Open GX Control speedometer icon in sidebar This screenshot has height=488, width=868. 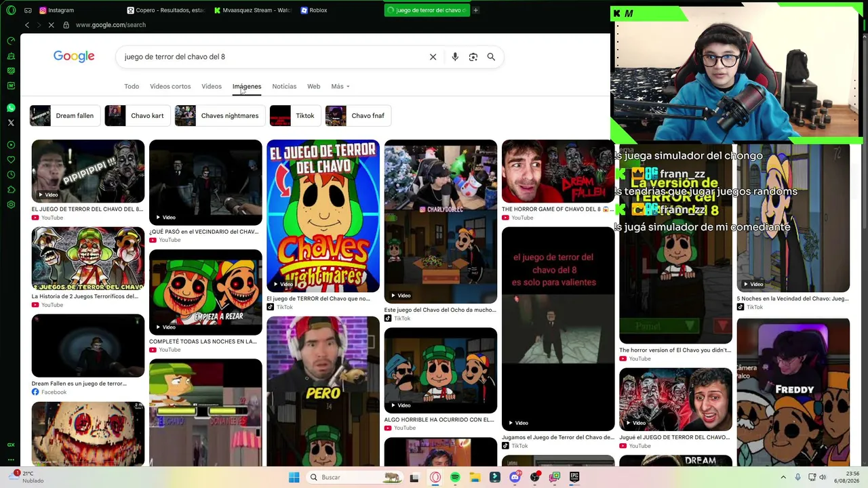(x=11, y=41)
